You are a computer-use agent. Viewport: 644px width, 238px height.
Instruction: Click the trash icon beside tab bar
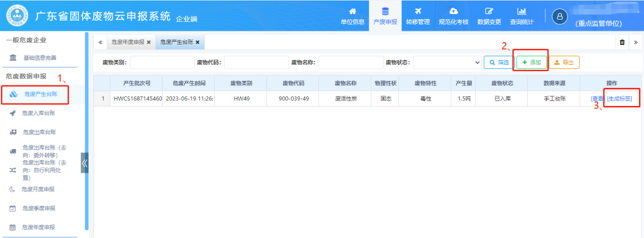pos(622,42)
